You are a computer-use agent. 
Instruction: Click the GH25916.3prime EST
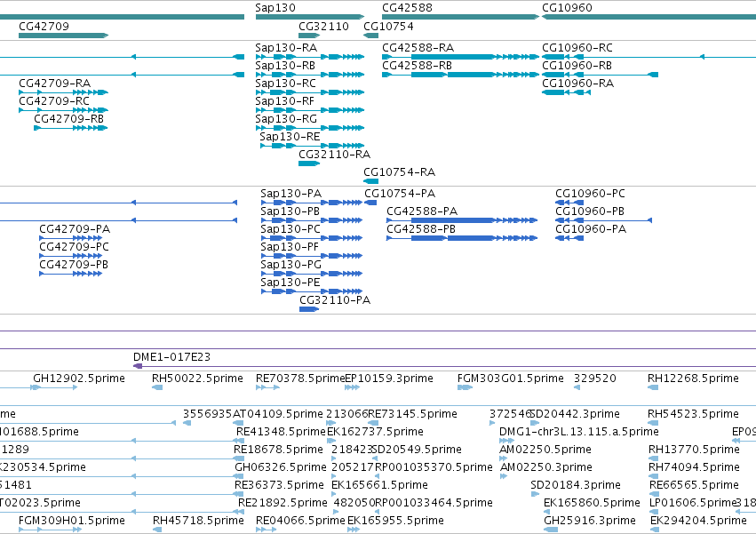point(551,530)
